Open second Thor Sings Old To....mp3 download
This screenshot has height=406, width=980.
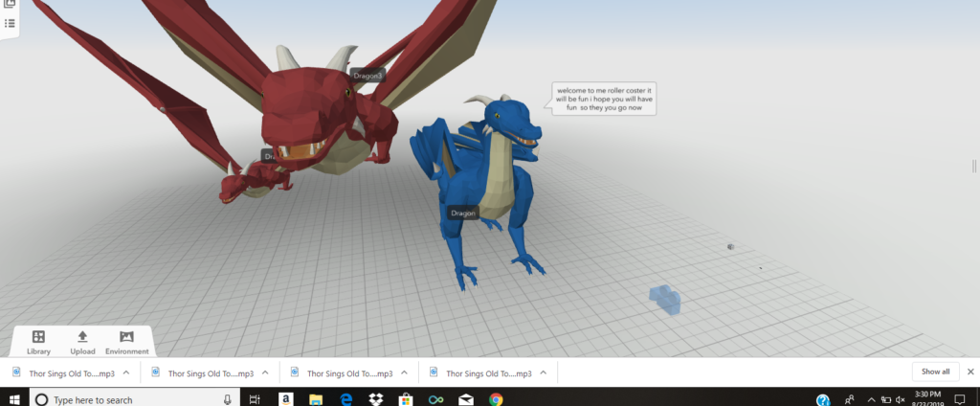211,373
